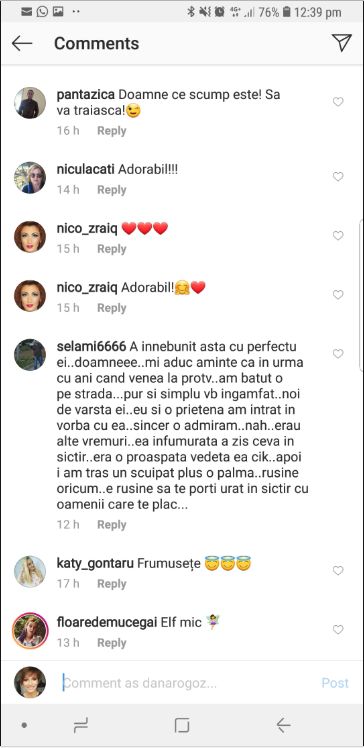Focus the 'Comment as danarogoz' field
Image resolution: width=364 pixels, height=748 pixels.
click(x=187, y=683)
